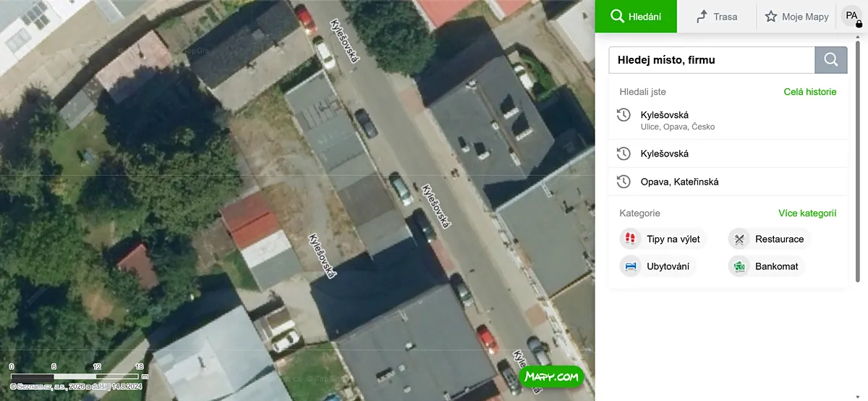Show Celá historie search history
The image size is (868, 401).
[x=810, y=92]
